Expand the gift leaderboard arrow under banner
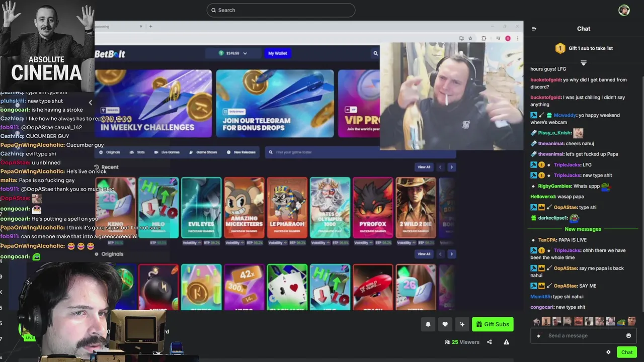This screenshot has width=644, height=362. tap(584, 63)
